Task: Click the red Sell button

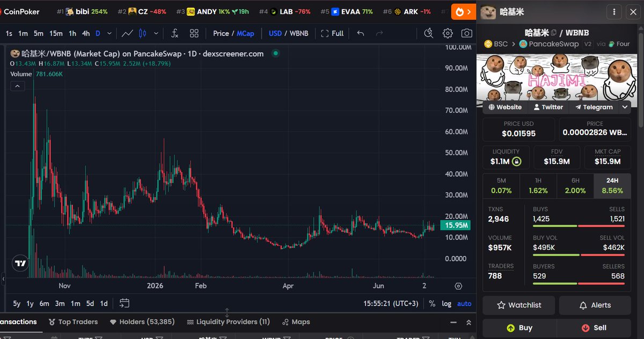Action: (x=594, y=328)
